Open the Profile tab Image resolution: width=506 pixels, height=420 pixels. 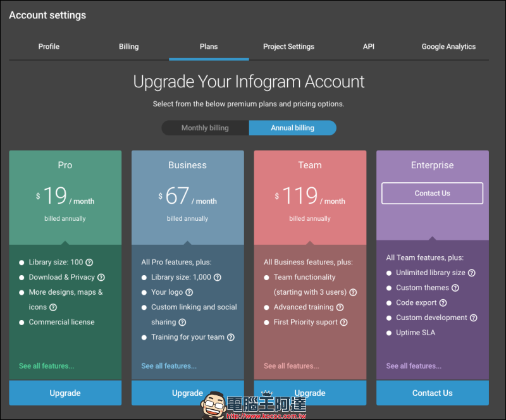click(49, 46)
